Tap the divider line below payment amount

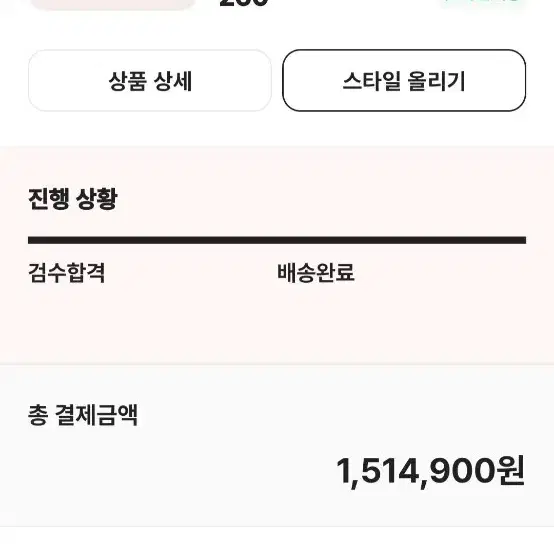pyautogui.click(x=277, y=526)
